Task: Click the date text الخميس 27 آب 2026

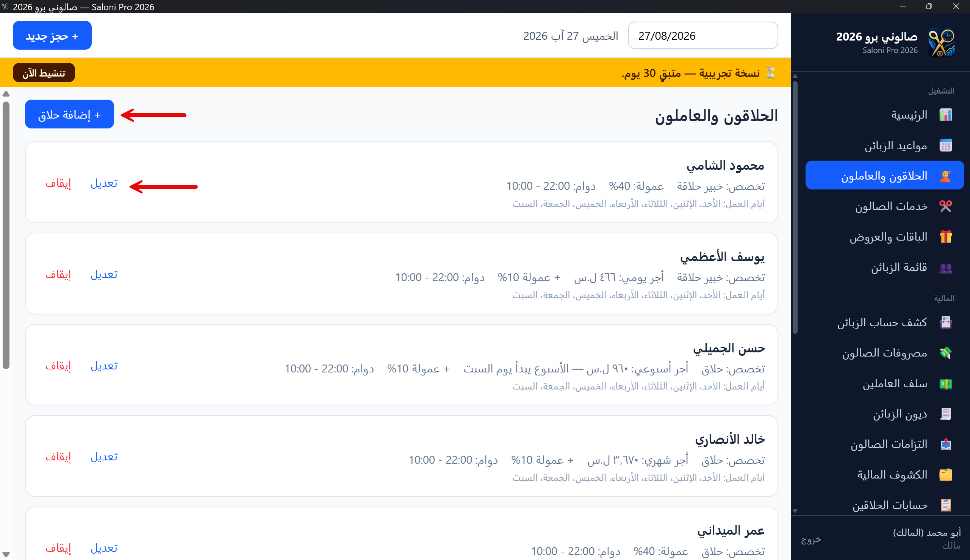Action: [571, 36]
